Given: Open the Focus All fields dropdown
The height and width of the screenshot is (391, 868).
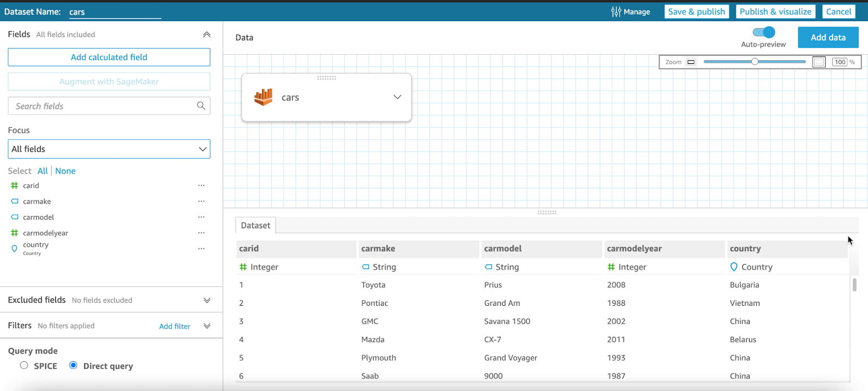Looking at the screenshot, I should coord(109,149).
